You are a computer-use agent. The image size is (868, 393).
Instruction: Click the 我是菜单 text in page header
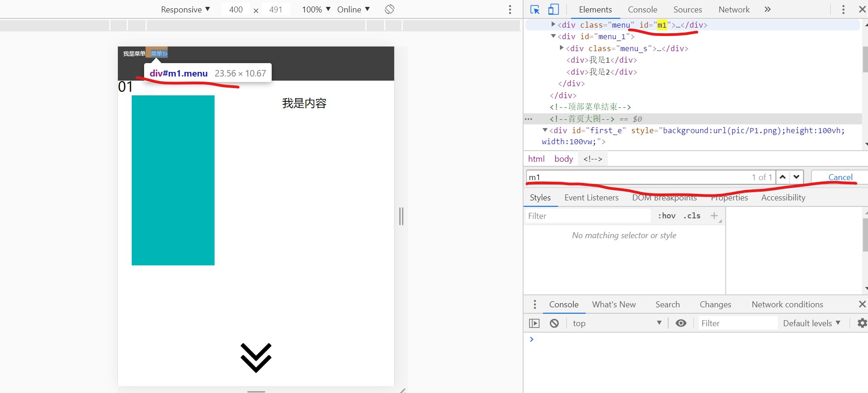click(134, 54)
